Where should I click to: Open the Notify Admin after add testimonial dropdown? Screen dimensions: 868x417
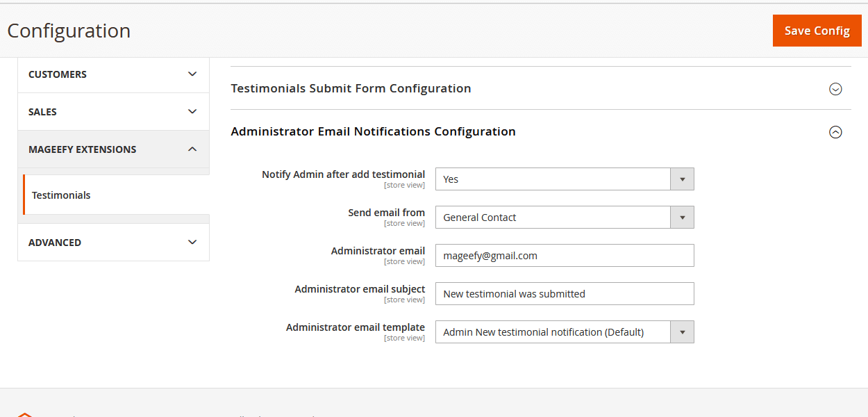(x=564, y=179)
